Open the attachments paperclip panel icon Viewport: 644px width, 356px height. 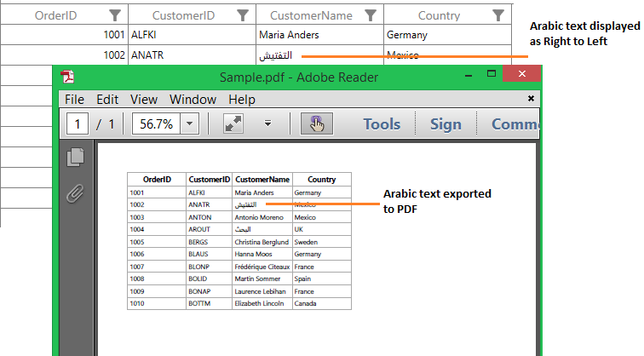75,194
